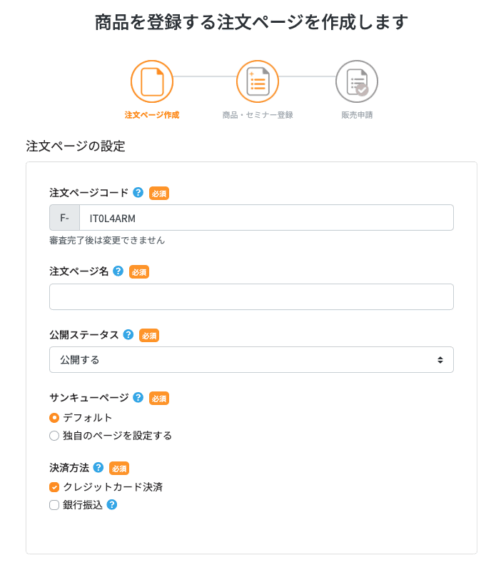This screenshot has height=565, width=501.
Task: Select the デフォルト radio button
Action: point(54,418)
